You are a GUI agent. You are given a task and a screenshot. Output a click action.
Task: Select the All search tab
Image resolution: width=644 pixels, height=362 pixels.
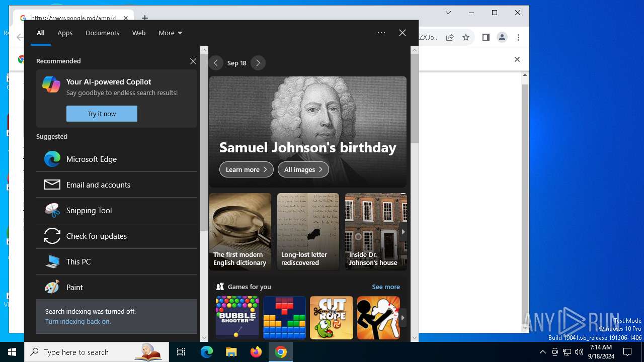coord(41,33)
